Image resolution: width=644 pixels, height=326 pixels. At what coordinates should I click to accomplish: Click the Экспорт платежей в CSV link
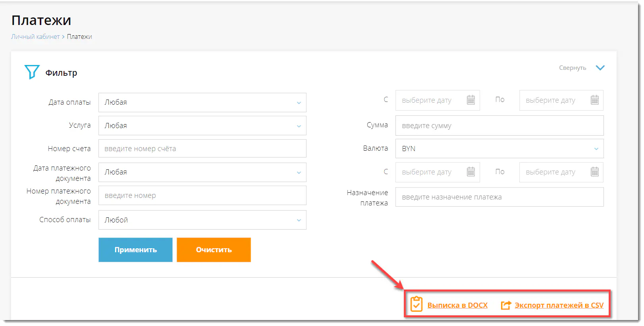pos(559,305)
